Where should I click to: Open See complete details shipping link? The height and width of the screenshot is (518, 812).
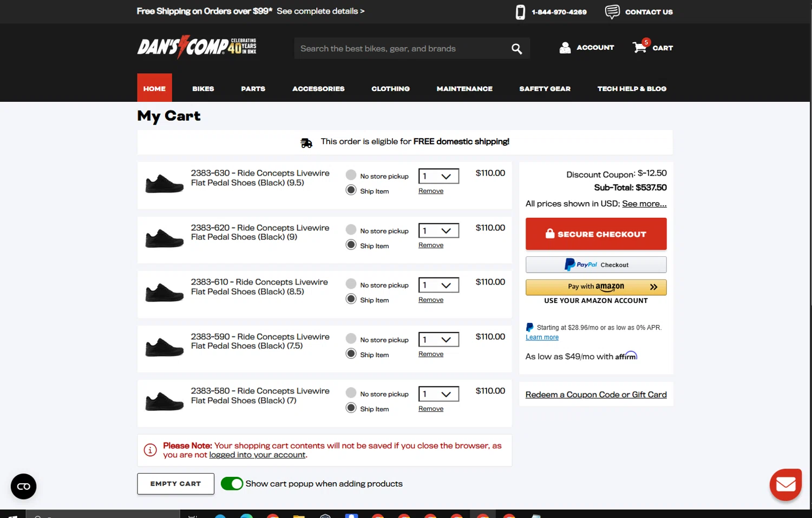coord(320,11)
